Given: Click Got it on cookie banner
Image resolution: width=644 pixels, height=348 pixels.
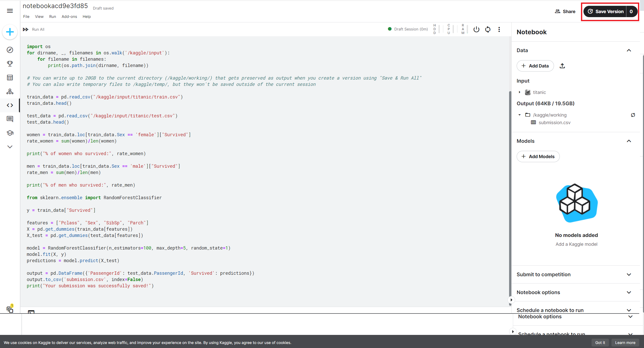Looking at the screenshot, I should [x=600, y=342].
